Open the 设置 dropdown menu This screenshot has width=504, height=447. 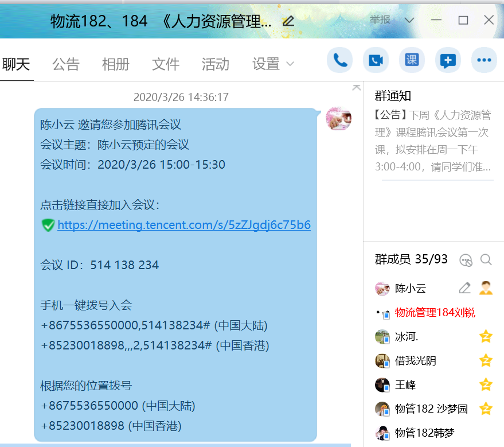pyautogui.click(x=273, y=64)
